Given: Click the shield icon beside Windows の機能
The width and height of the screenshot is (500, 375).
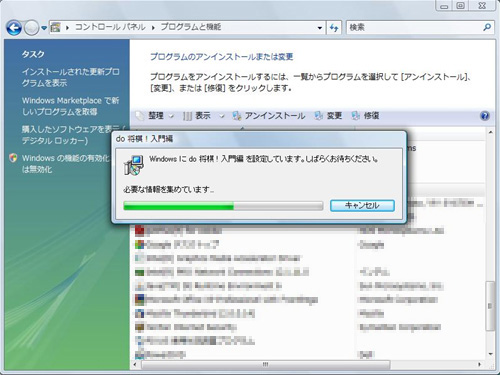Looking at the screenshot, I should pyautogui.click(x=13, y=158).
